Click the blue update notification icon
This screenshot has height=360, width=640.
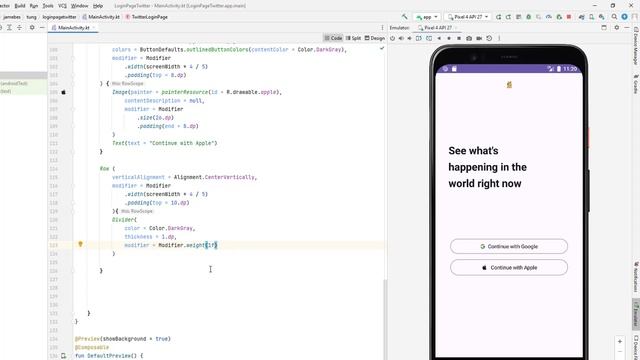coord(624,17)
